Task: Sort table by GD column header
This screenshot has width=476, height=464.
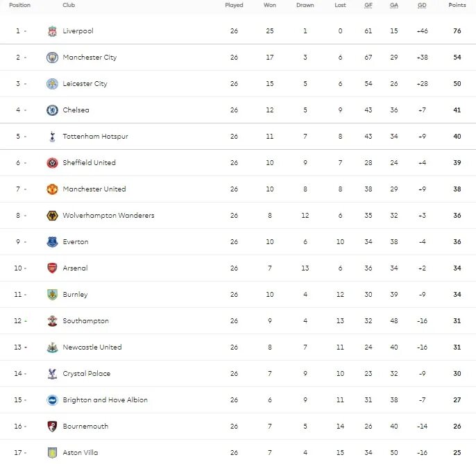Action: [422, 5]
